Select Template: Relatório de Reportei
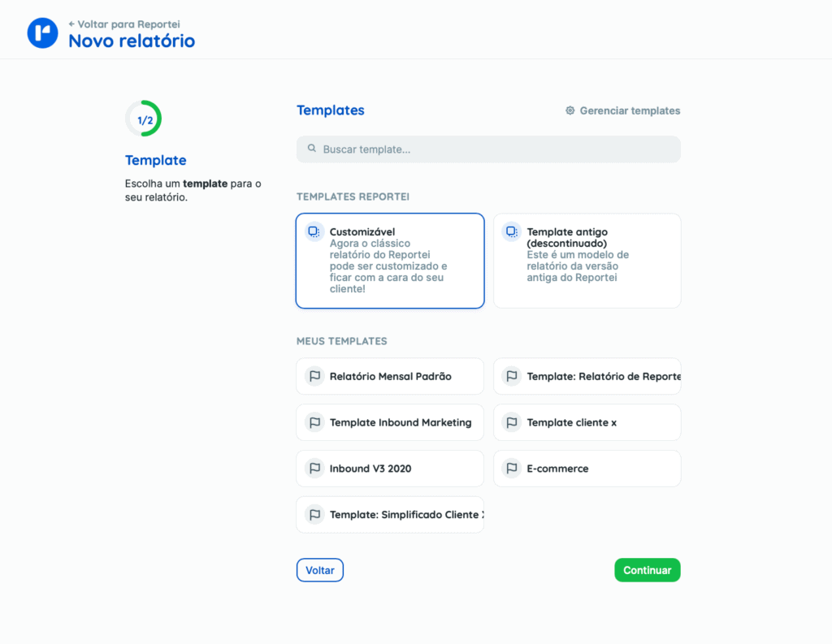This screenshot has width=832, height=644. [x=587, y=376]
